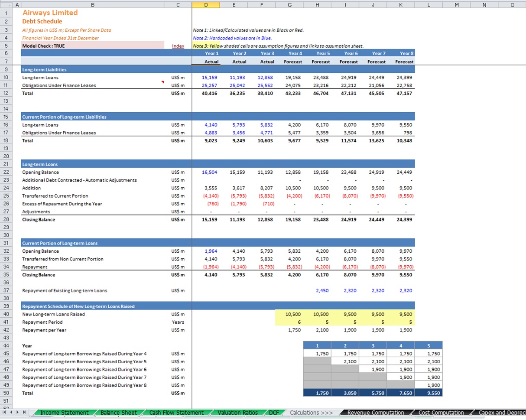Select row 50 header

pos(6,393)
